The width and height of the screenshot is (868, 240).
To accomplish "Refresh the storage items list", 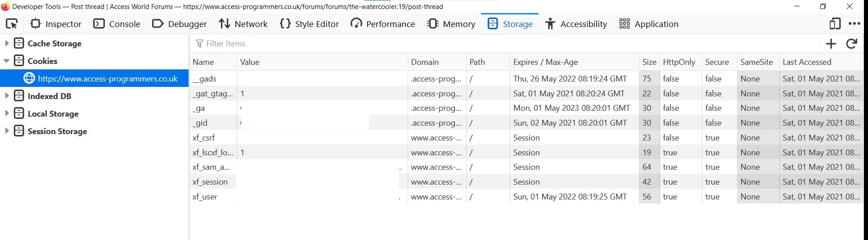I will point(851,44).
